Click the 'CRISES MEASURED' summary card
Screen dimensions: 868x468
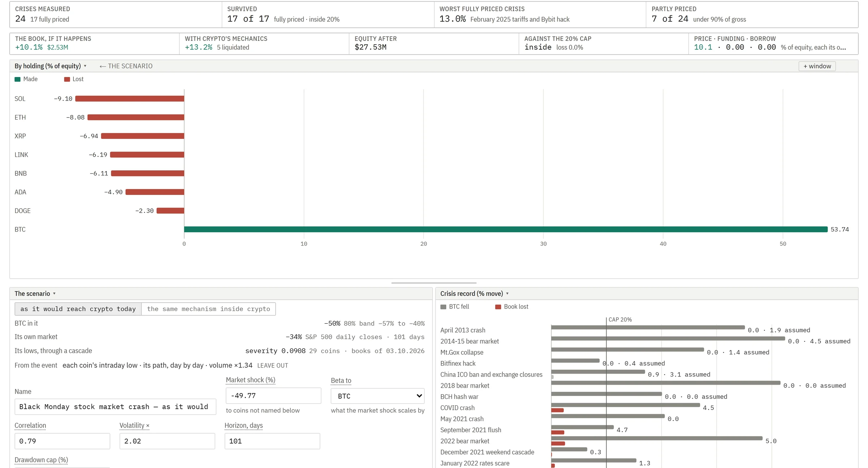(116, 14)
